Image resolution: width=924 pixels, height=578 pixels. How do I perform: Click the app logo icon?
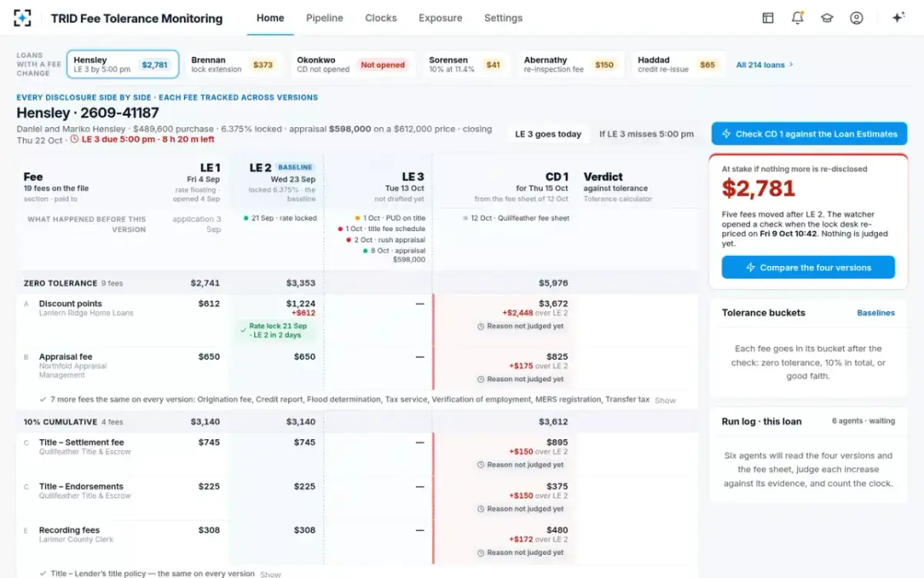pyautogui.click(x=23, y=18)
